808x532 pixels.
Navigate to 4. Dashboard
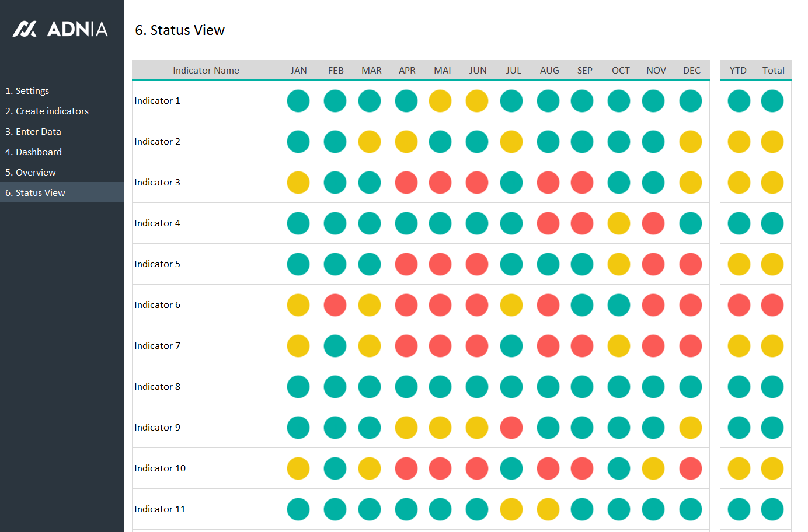pos(33,152)
